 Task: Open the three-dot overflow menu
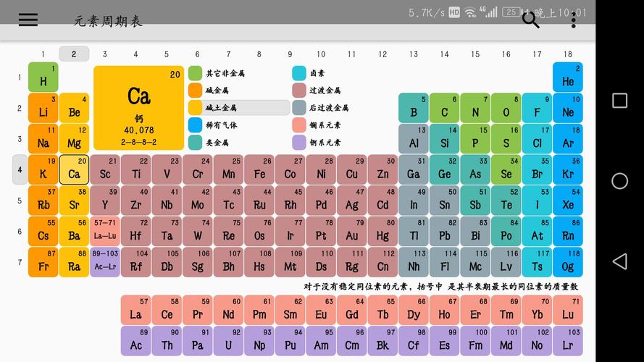click(x=573, y=20)
